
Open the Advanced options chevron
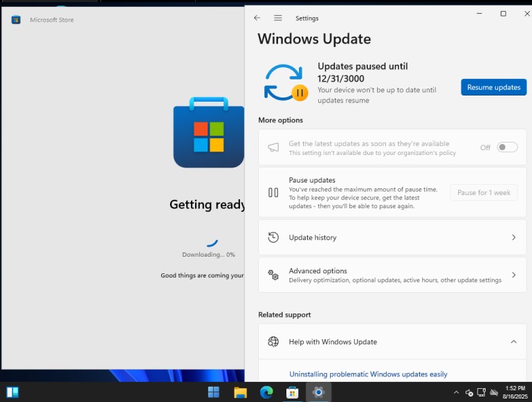pyautogui.click(x=514, y=275)
